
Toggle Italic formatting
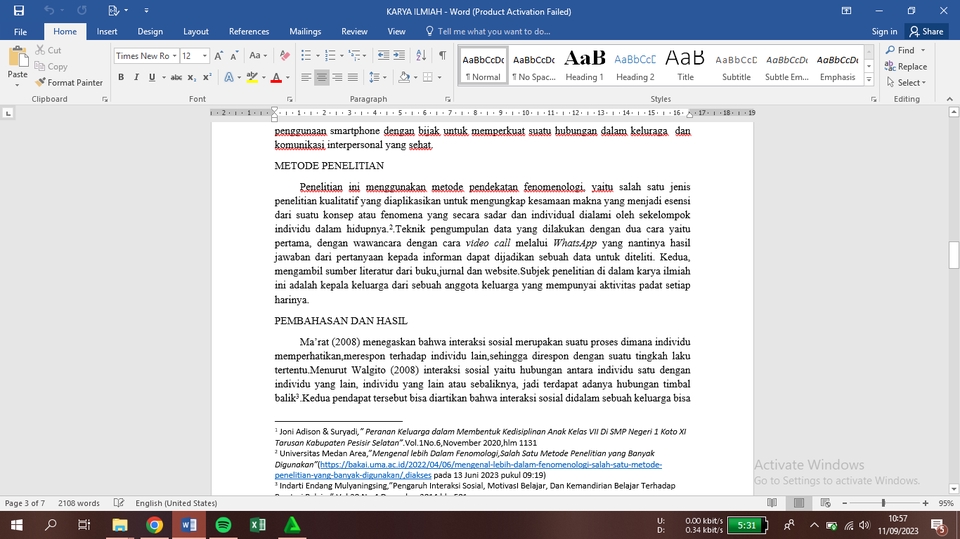[x=136, y=77]
